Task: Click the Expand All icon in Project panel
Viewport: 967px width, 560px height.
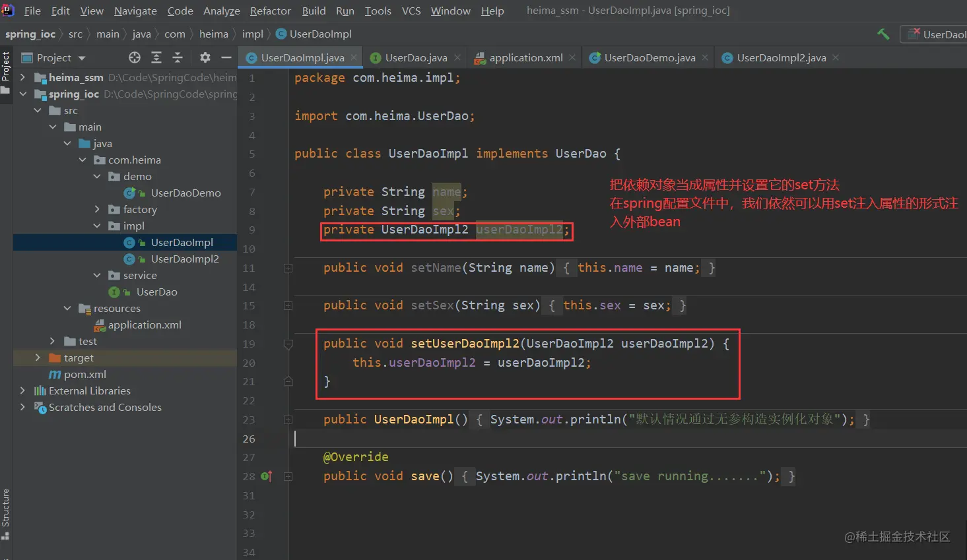Action: click(156, 57)
